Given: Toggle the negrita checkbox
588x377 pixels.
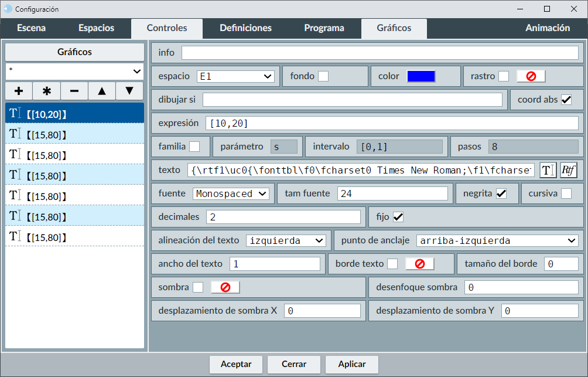Looking at the screenshot, I should coord(501,193).
